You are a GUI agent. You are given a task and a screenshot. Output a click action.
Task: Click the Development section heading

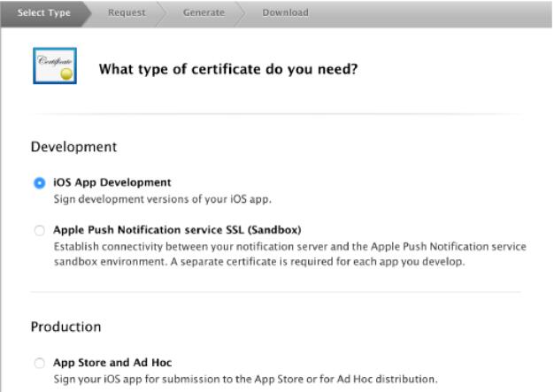point(73,147)
